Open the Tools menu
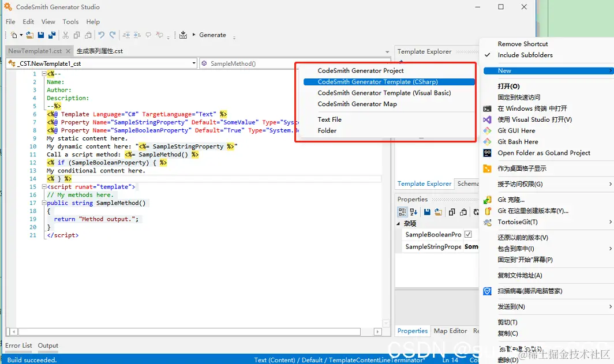This screenshot has height=364, width=614. pos(70,21)
